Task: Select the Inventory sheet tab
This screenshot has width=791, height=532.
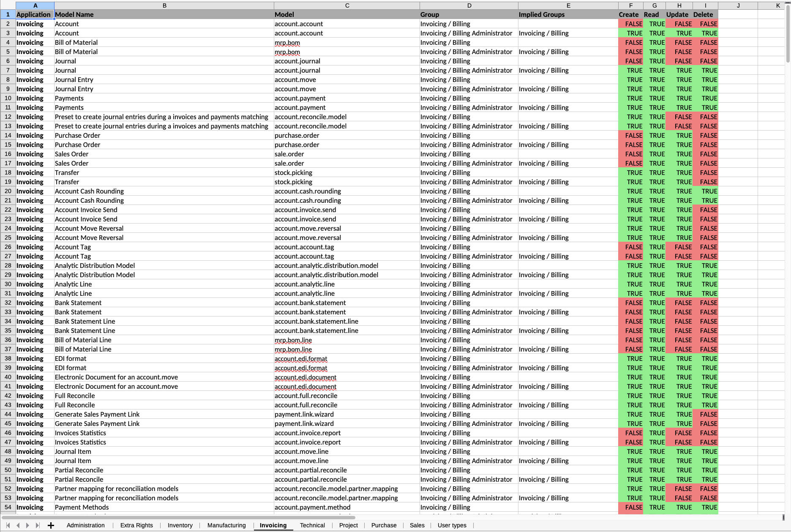Action: click(x=180, y=525)
